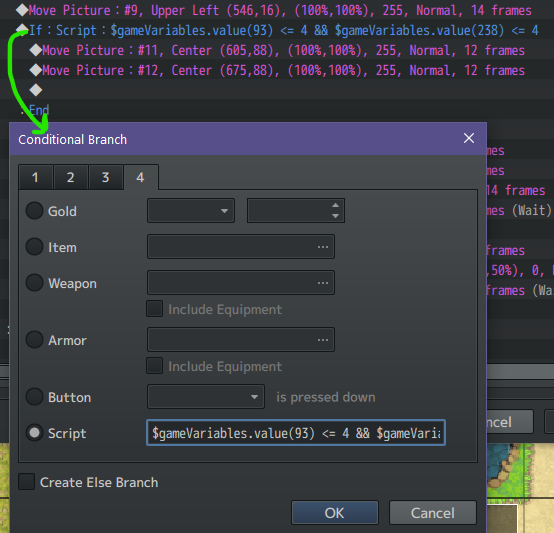Decrease Gold amount with down arrow
This screenshot has width=554, height=533.
[335, 215]
